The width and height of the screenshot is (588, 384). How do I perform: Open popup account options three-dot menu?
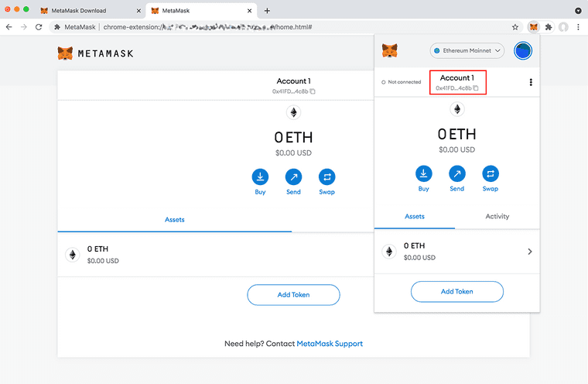[531, 82]
